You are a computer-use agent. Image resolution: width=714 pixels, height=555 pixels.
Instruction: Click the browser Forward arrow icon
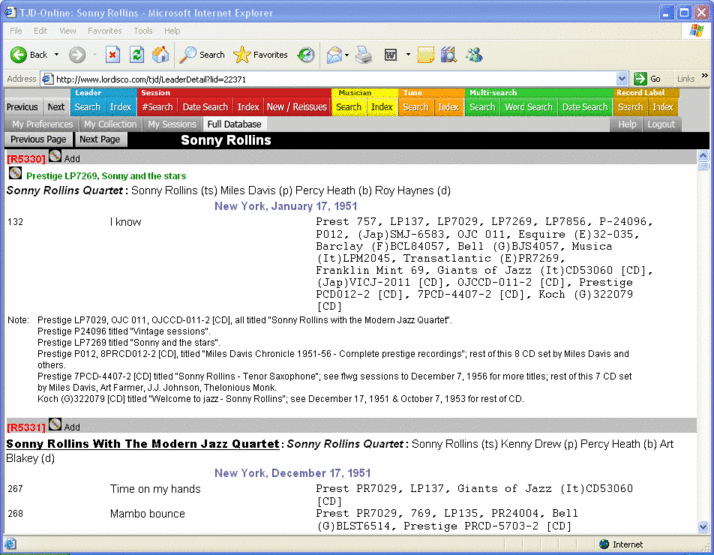tap(77, 55)
